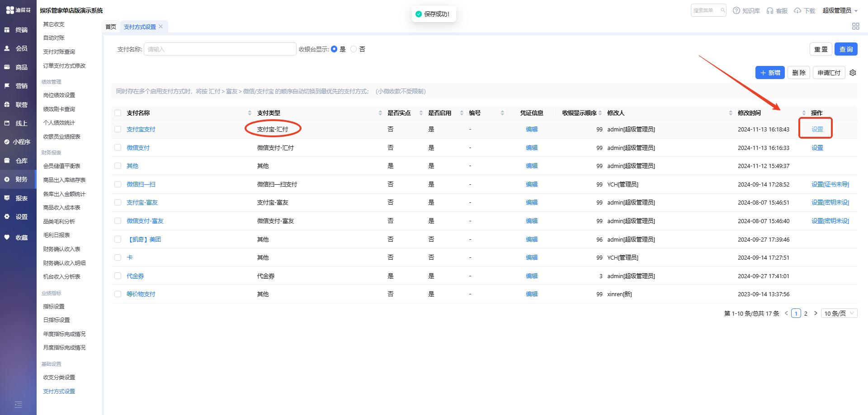
Task: Click the 搜索菜单 search box
Action: 708,10
